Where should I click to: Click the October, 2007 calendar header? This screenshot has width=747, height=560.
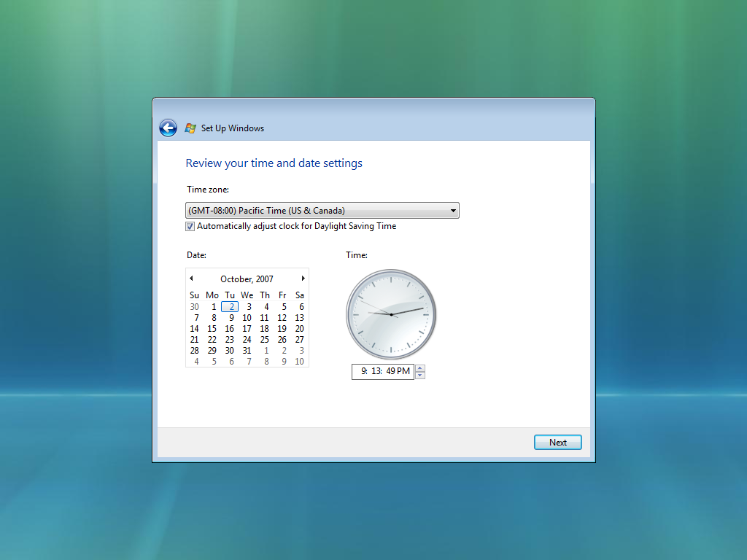pyautogui.click(x=247, y=279)
